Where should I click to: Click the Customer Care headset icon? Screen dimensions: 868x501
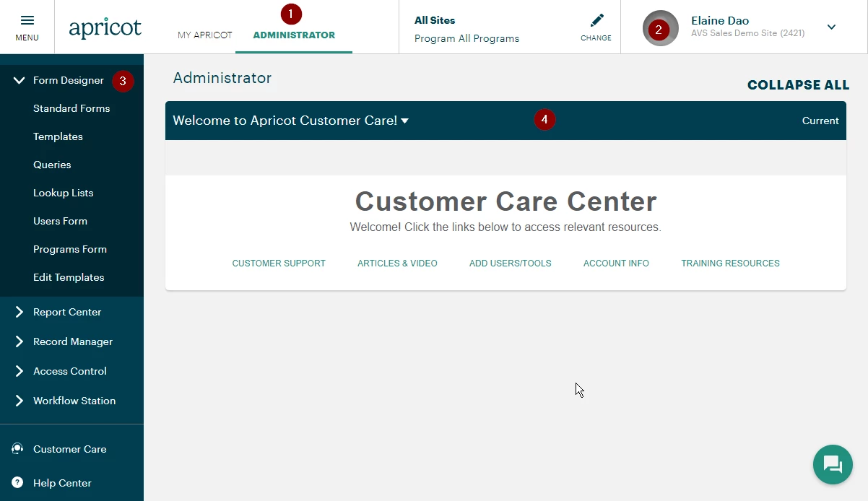(17, 449)
